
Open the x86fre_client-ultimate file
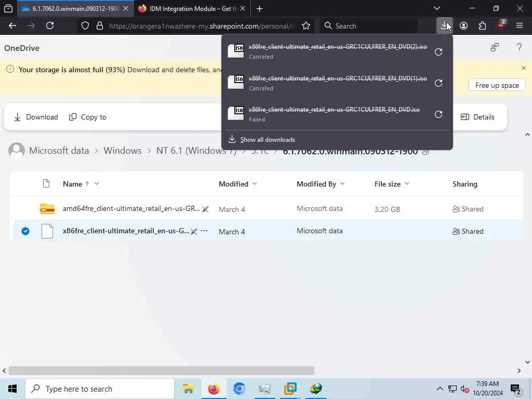126,231
